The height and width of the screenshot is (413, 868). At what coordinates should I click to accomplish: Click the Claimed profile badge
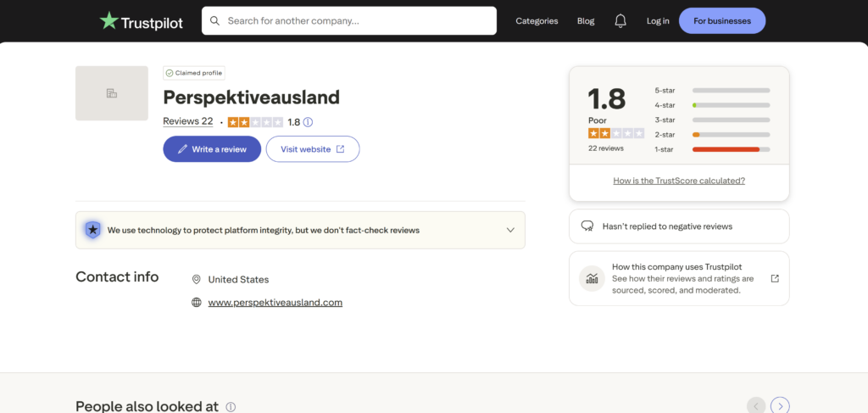point(194,73)
